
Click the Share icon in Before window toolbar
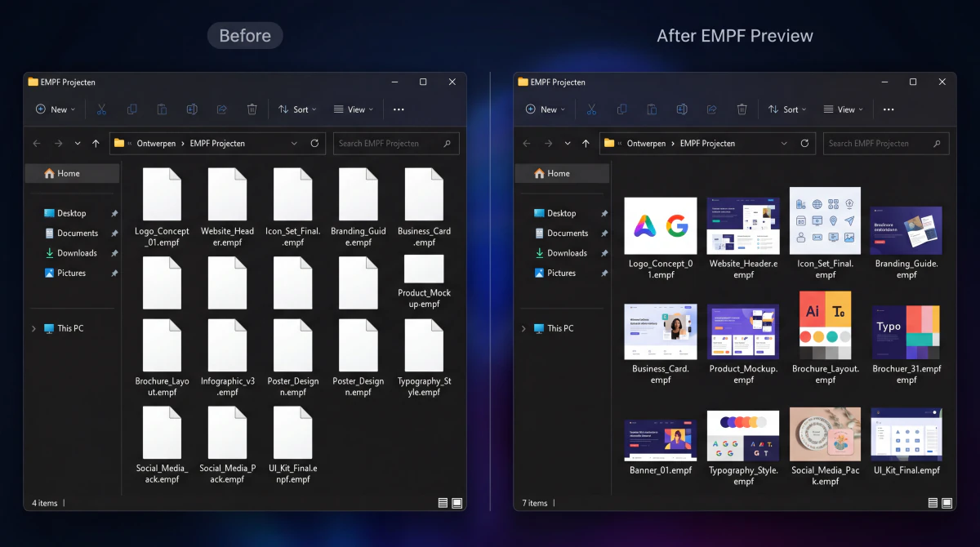(222, 109)
